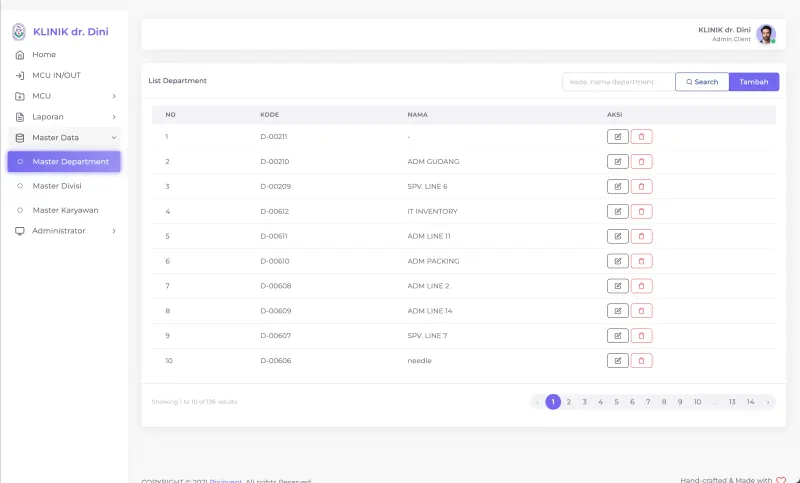Open Master Karyawan page

coord(65,210)
